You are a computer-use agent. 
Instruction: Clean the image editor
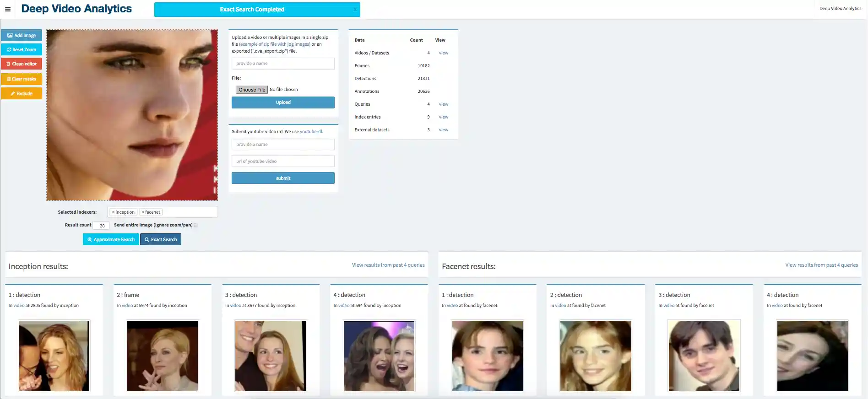(22, 64)
